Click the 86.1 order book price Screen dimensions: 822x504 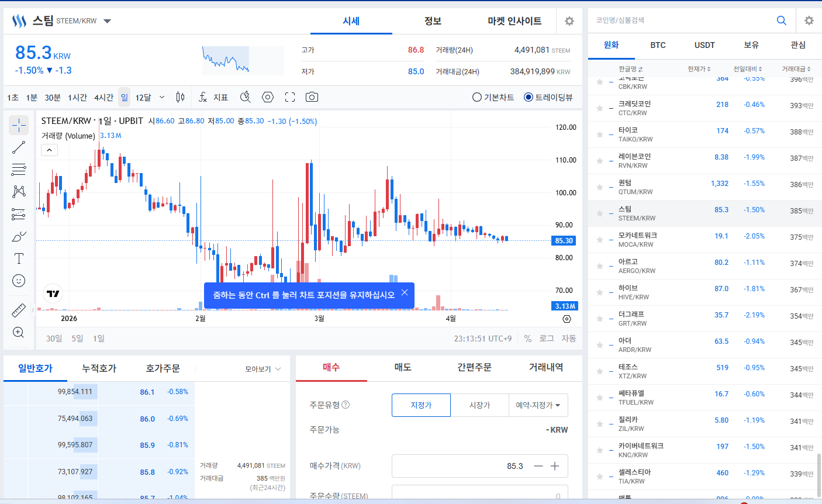tap(147, 392)
